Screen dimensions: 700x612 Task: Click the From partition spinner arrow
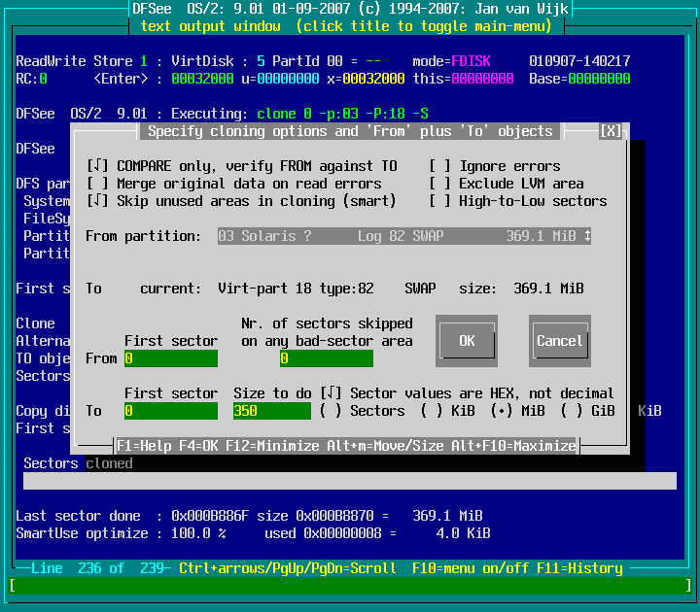(586, 236)
